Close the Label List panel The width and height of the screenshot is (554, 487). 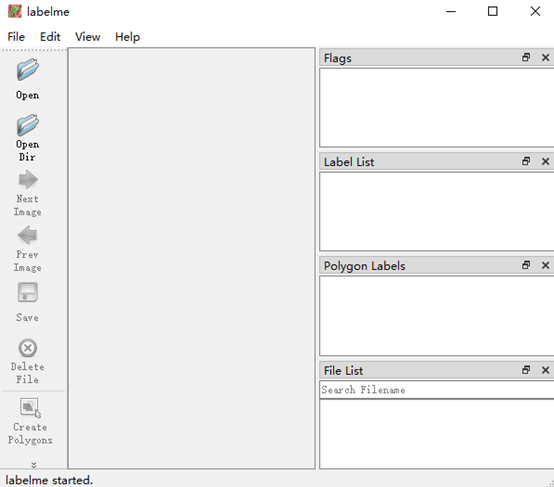[x=546, y=161]
